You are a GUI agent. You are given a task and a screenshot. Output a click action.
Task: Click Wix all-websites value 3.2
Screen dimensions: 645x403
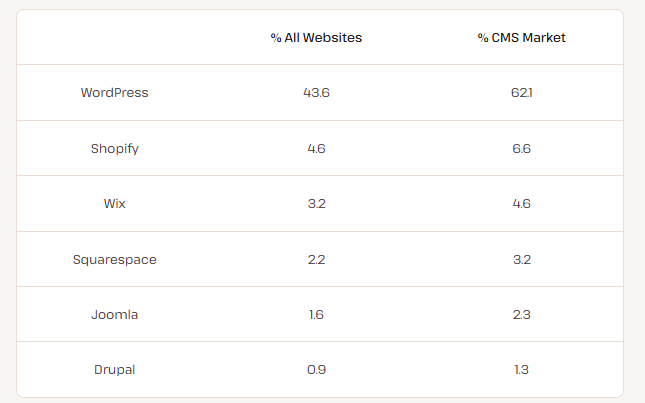(x=316, y=204)
